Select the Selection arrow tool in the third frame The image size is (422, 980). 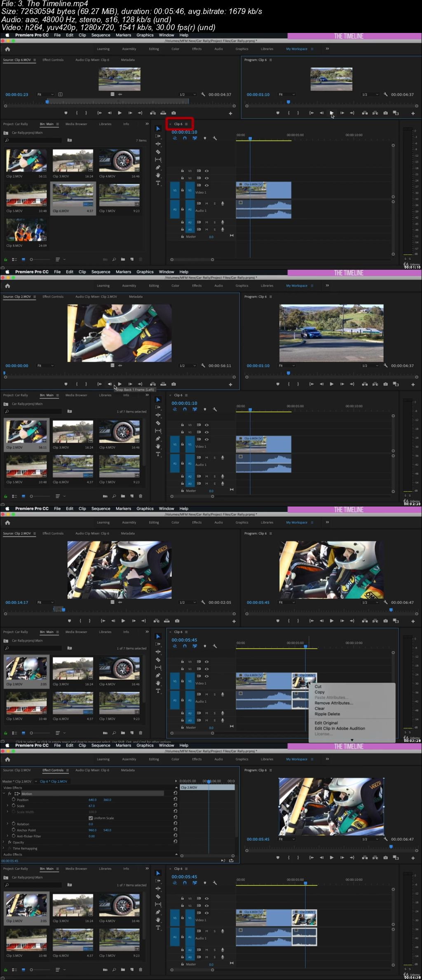pyautogui.click(x=158, y=636)
